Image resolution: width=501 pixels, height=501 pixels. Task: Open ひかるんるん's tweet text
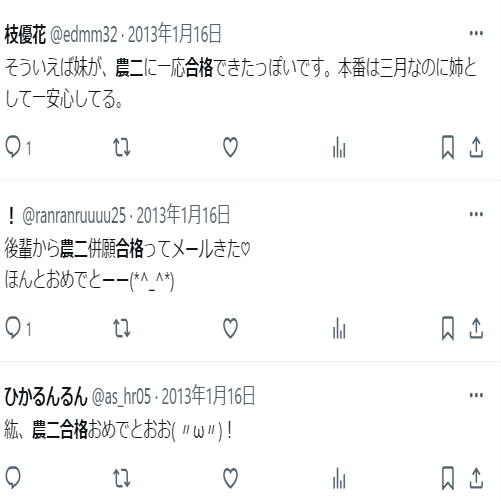point(118,430)
